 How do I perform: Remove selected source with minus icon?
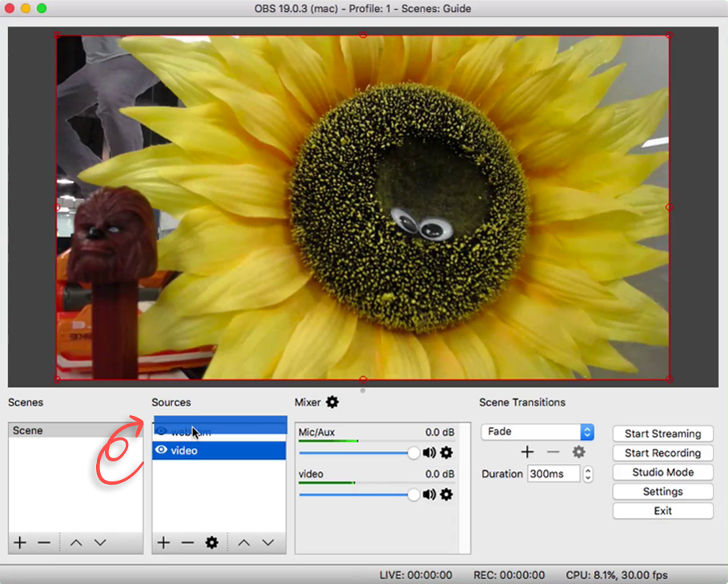(187, 542)
